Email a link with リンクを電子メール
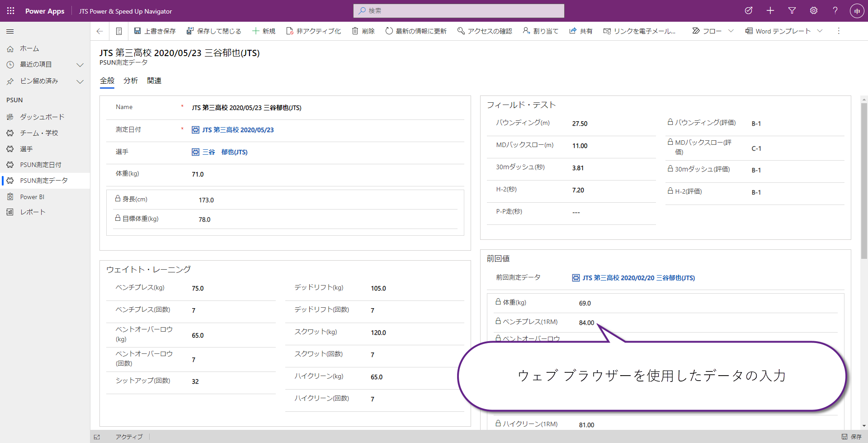 [x=639, y=31]
